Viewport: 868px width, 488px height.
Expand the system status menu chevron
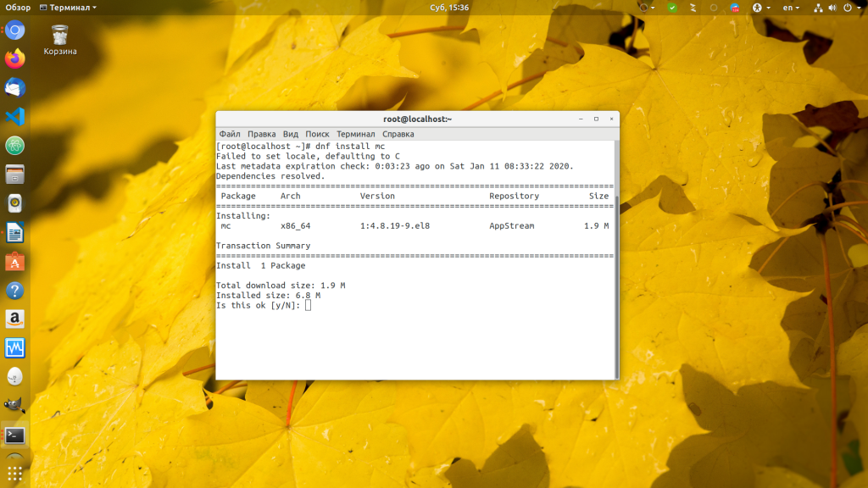[859, 8]
